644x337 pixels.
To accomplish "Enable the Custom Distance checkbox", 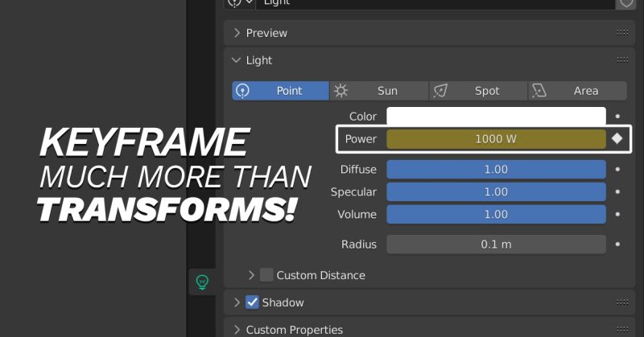I will pos(266,275).
